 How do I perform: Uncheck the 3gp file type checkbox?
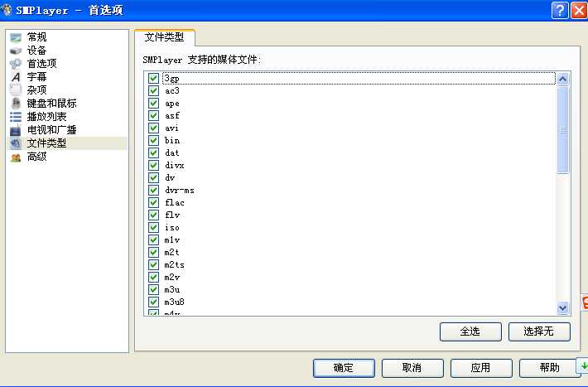[x=154, y=79]
